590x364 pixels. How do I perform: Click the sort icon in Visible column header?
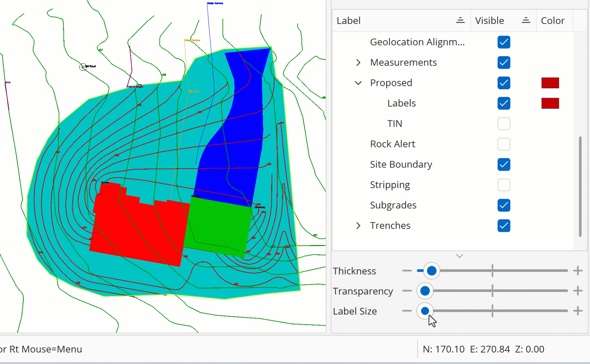526,21
